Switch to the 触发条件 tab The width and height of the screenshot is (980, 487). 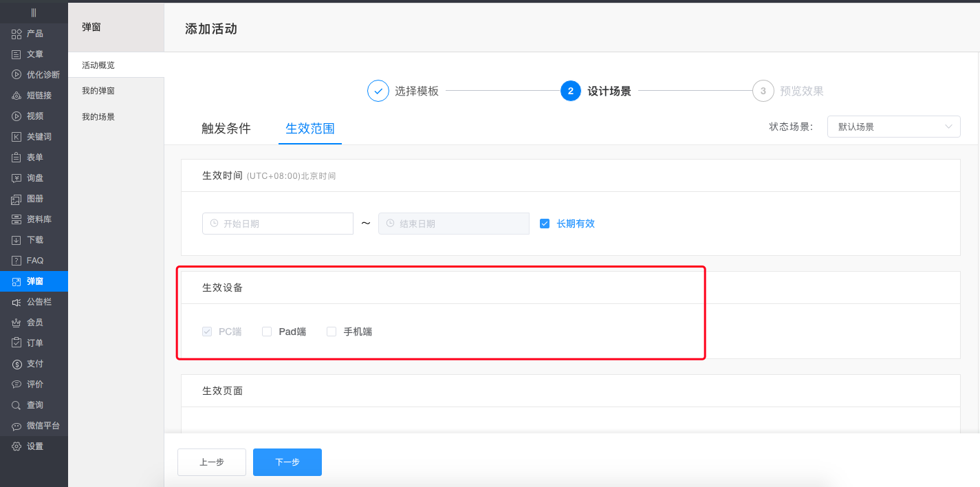[227, 128]
